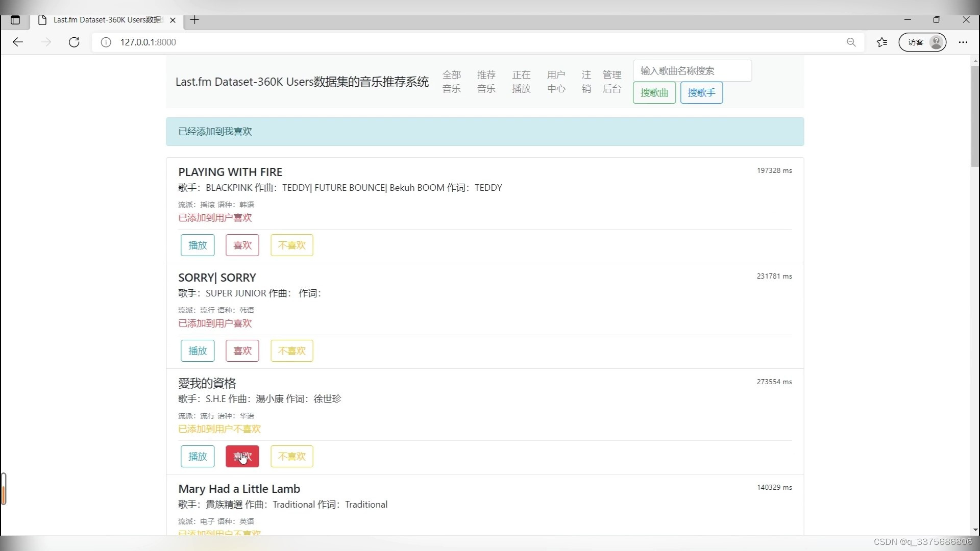Click the site info icon in address bar
Screen dimensions: 980x551
(x=106, y=42)
